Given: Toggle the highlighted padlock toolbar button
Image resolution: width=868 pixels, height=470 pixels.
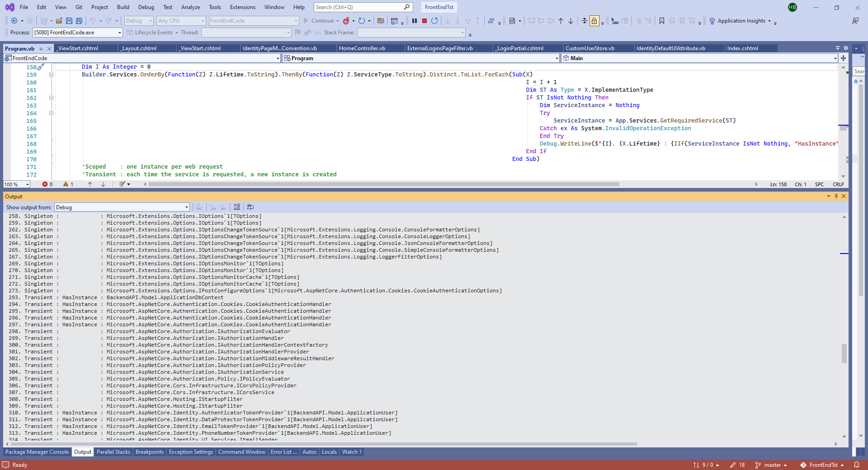Looking at the screenshot, I should (x=594, y=21).
